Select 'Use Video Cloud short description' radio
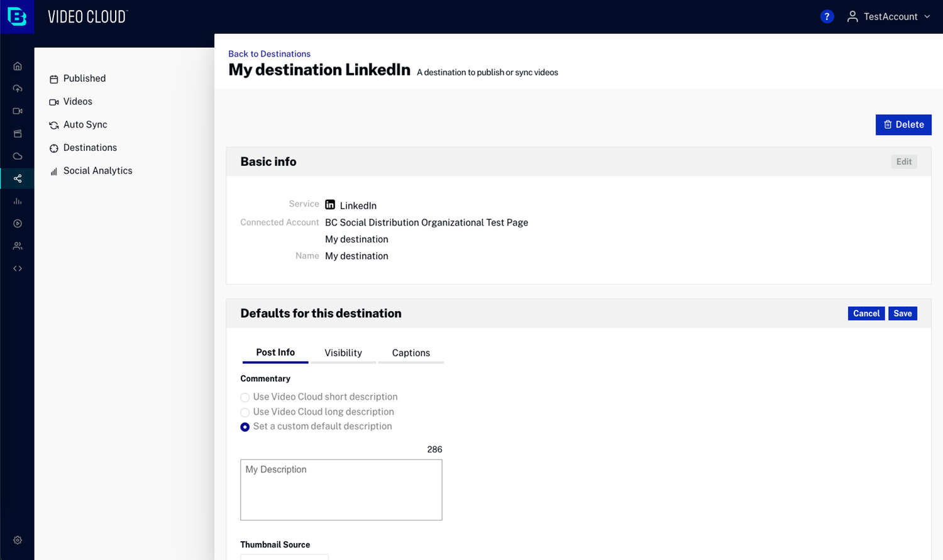The image size is (943, 560). tap(245, 397)
